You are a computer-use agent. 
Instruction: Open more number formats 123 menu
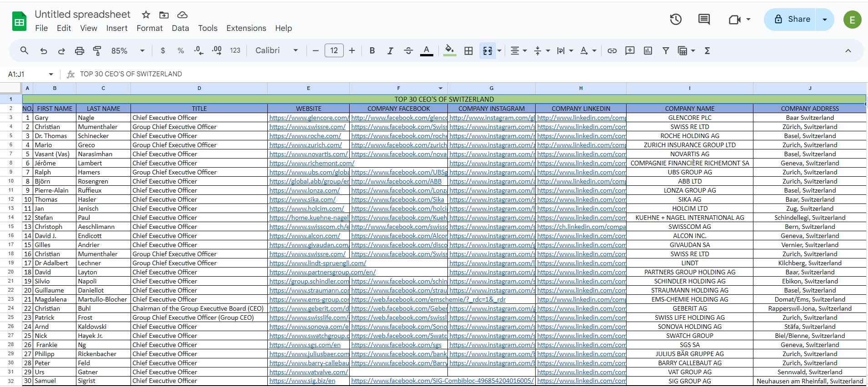tap(235, 50)
